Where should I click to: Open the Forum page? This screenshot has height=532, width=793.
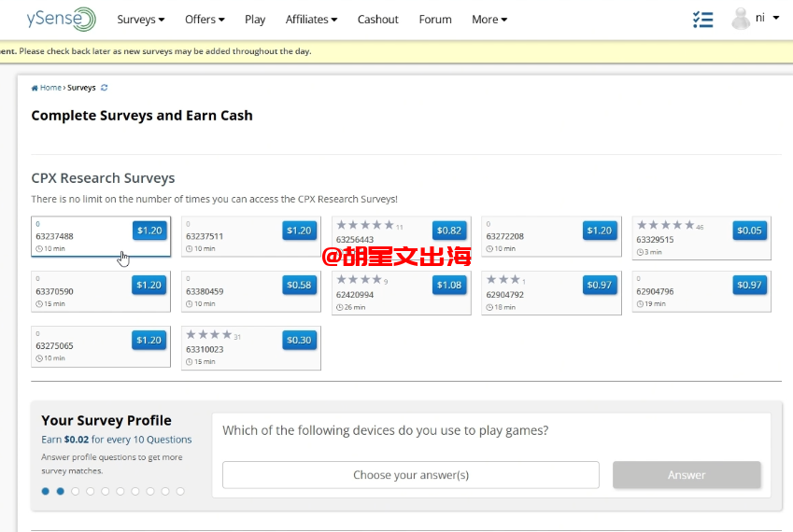435,20
